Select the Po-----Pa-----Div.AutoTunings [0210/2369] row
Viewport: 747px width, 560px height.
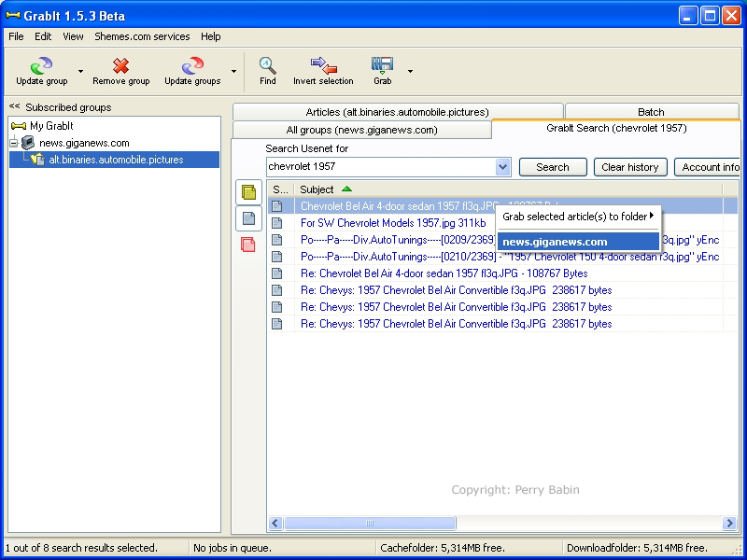pos(502,257)
